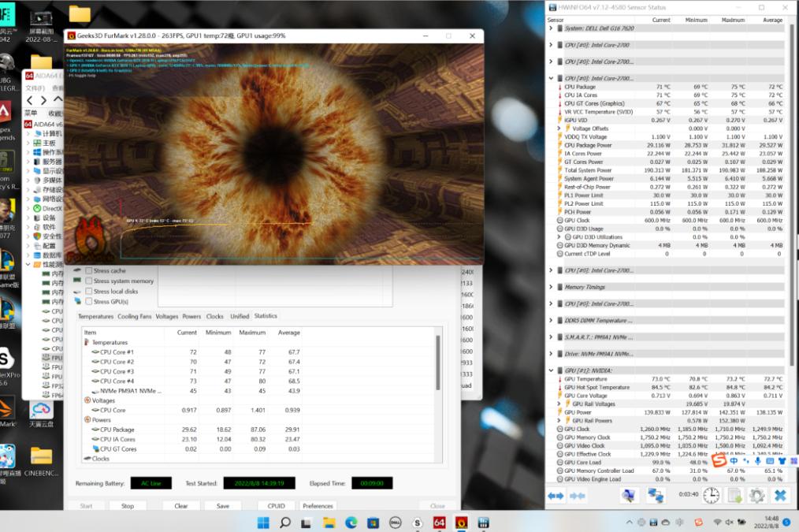This screenshot has height=532, width=799.
Task: Open the Cooling Fans tab
Action: point(134,316)
